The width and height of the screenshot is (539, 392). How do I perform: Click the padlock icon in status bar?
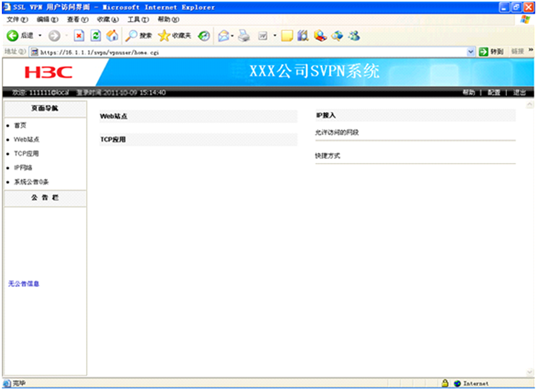click(445, 383)
